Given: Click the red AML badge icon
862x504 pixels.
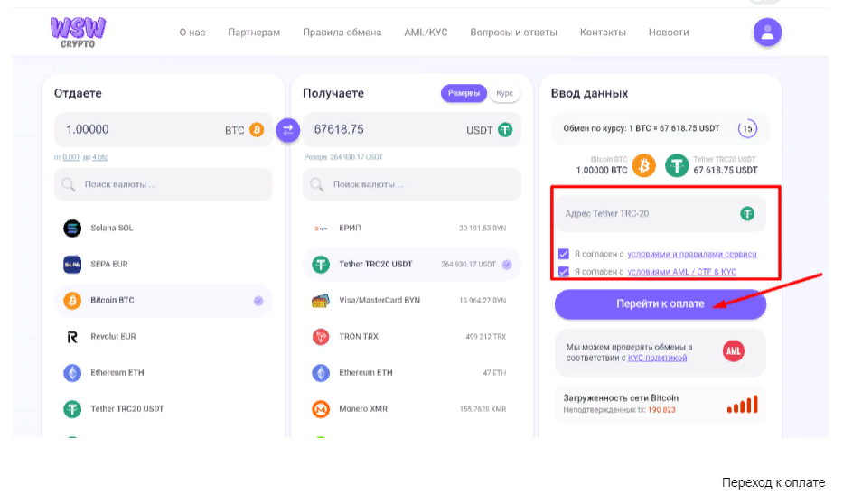Looking at the screenshot, I should coord(734,351).
